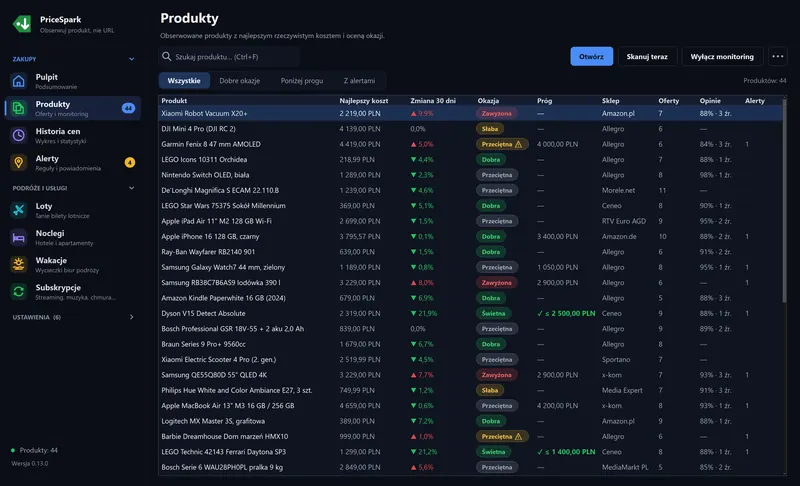Open Historia cen clock icon

coord(18,135)
